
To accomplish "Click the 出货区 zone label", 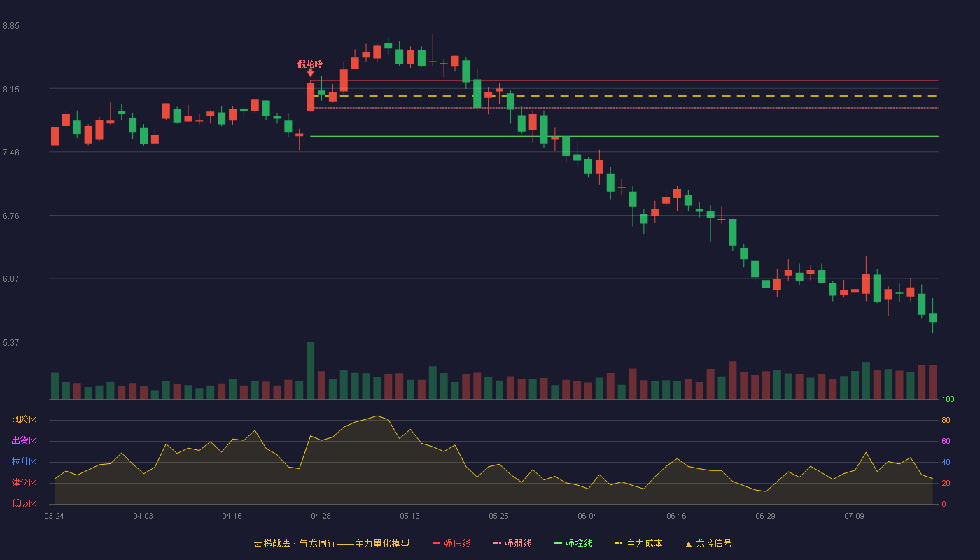I will [x=24, y=441].
